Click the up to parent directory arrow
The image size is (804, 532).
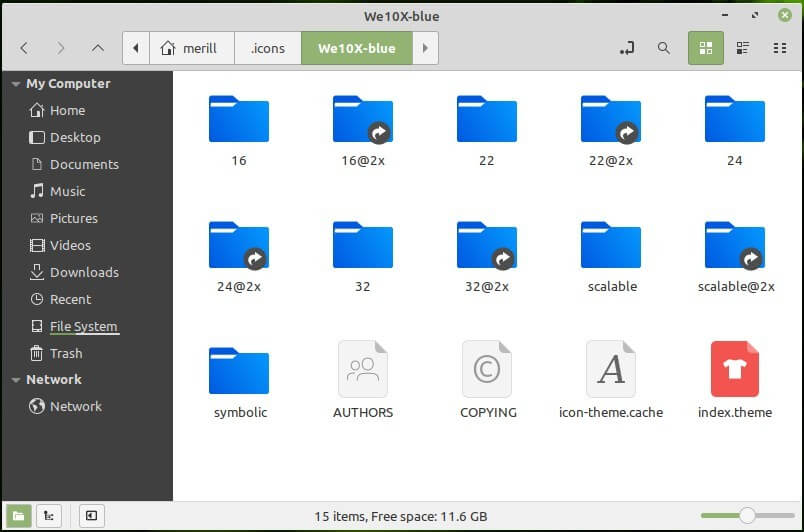pos(97,48)
